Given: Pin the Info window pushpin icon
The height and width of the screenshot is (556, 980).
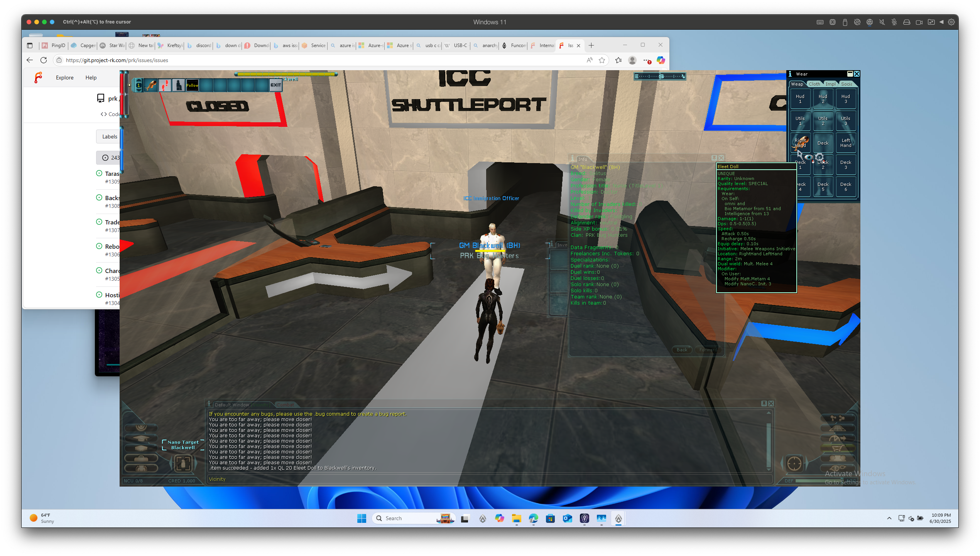Looking at the screenshot, I should coord(714,158).
